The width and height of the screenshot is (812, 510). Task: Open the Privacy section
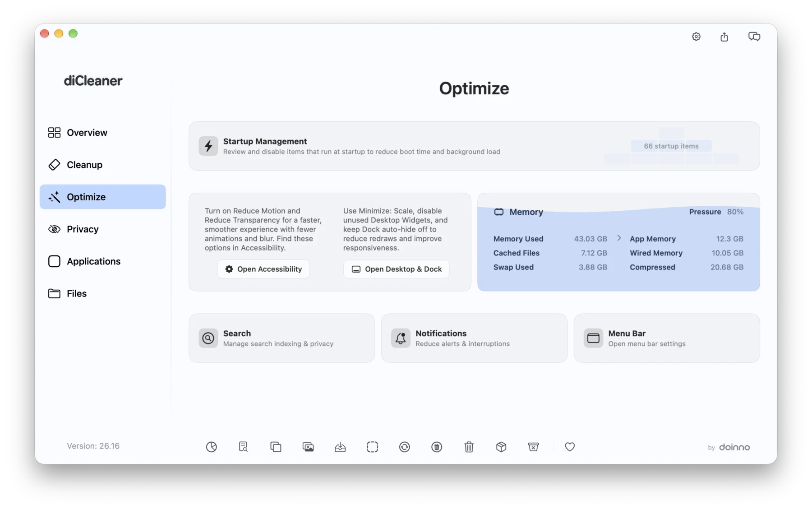[x=103, y=229]
